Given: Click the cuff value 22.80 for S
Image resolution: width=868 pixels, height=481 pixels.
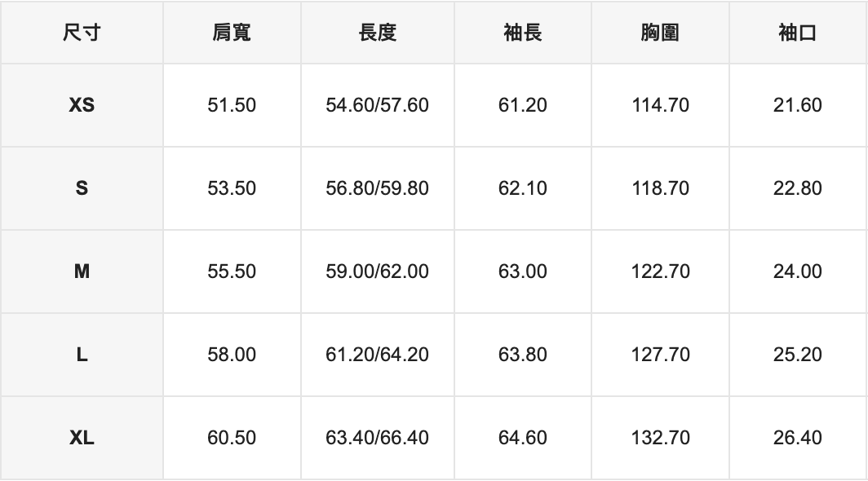Looking at the screenshot, I should [x=798, y=188].
